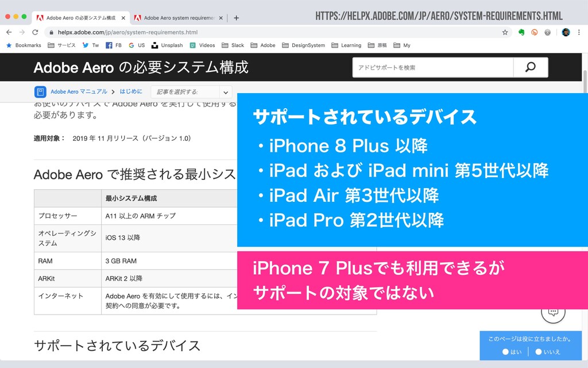Screen dimensions: 588x368
Task: Click the サポートされているデバイス page heading
Action: click(x=117, y=346)
